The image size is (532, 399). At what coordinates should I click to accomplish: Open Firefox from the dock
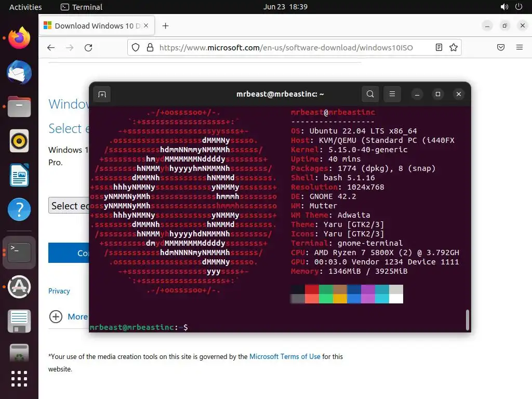tap(19, 38)
